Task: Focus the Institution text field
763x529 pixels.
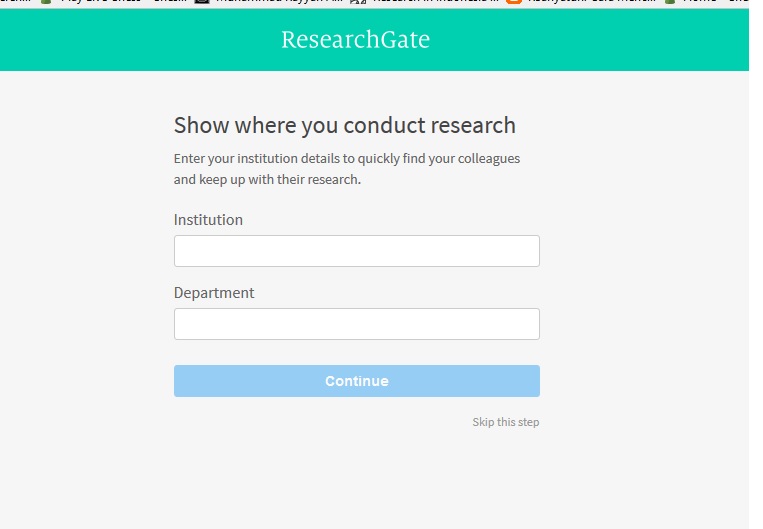Action: [356, 251]
